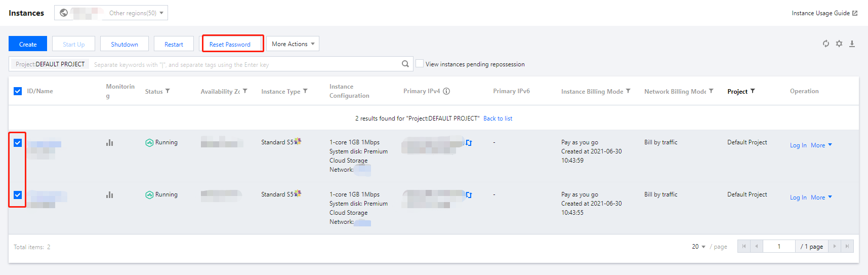The width and height of the screenshot is (868, 275).
Task: Expand the More Actions dropdown
Action: pyautogui.click(x=293, y=44)
